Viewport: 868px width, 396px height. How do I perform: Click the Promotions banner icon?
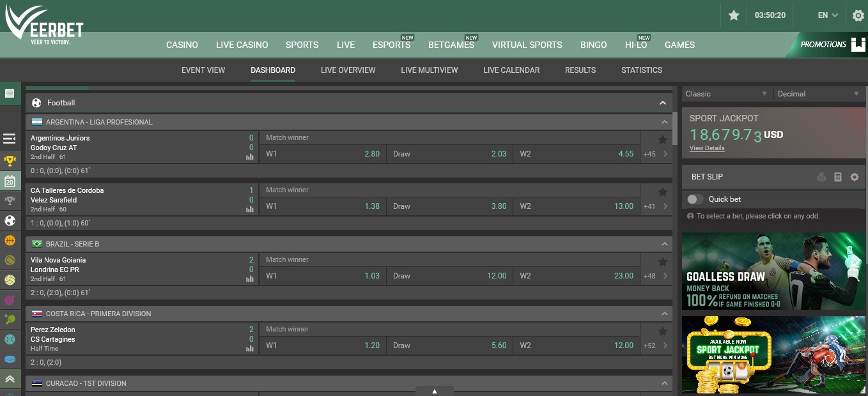tap(858, 45)
